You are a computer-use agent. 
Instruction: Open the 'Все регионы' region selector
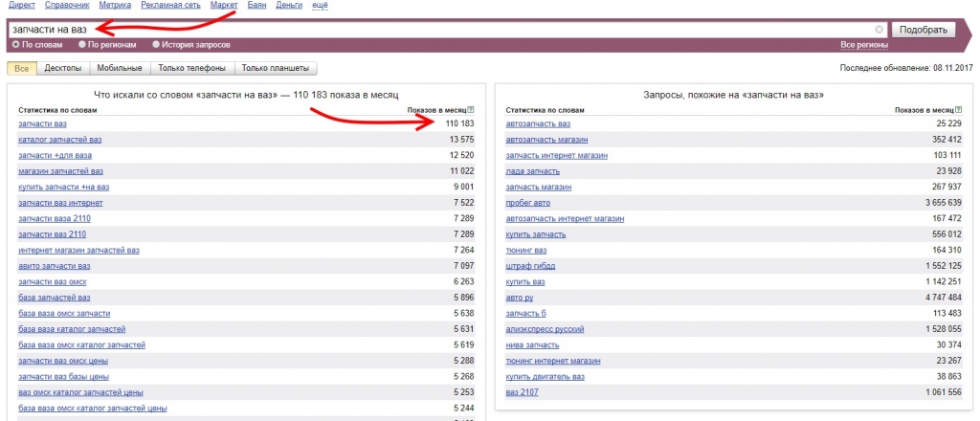click(863, 45)
